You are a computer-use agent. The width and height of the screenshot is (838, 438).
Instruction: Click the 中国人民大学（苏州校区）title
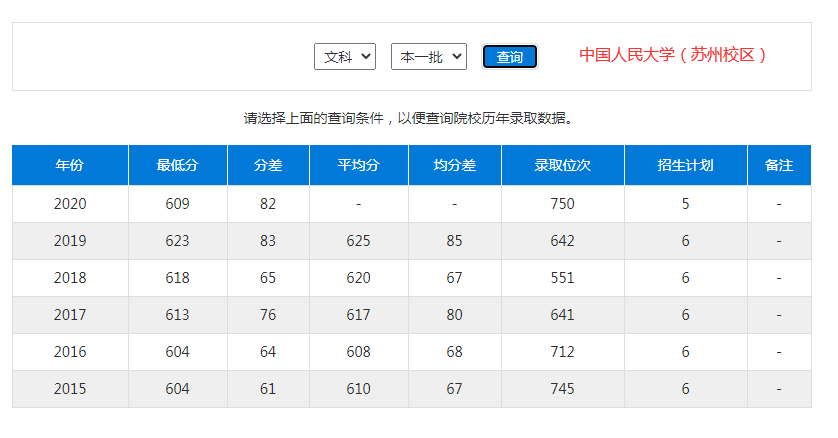pyautogui.click(x=673, y=54)
